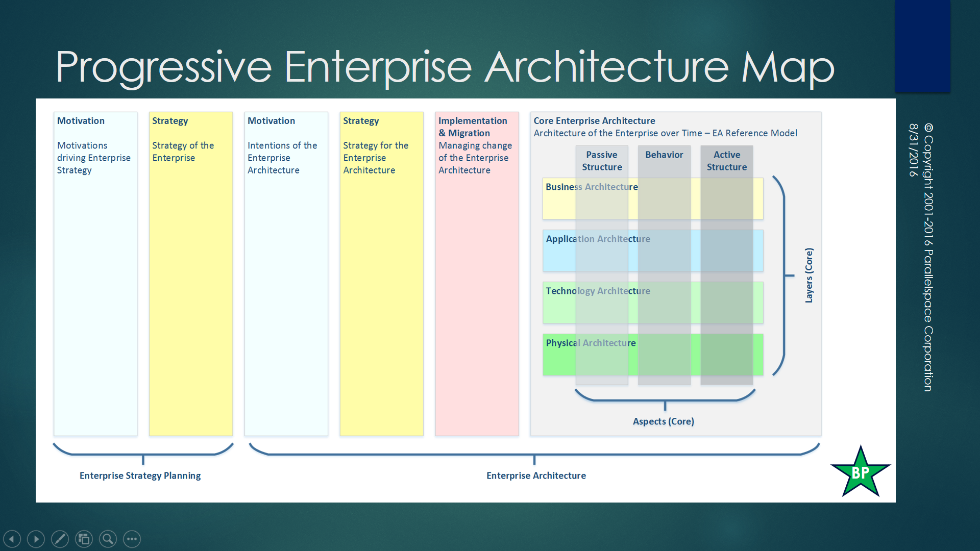Open the see all slides view
Viewport: 980px width, 551px height.
pyautogui.click(x=84, y=539)
